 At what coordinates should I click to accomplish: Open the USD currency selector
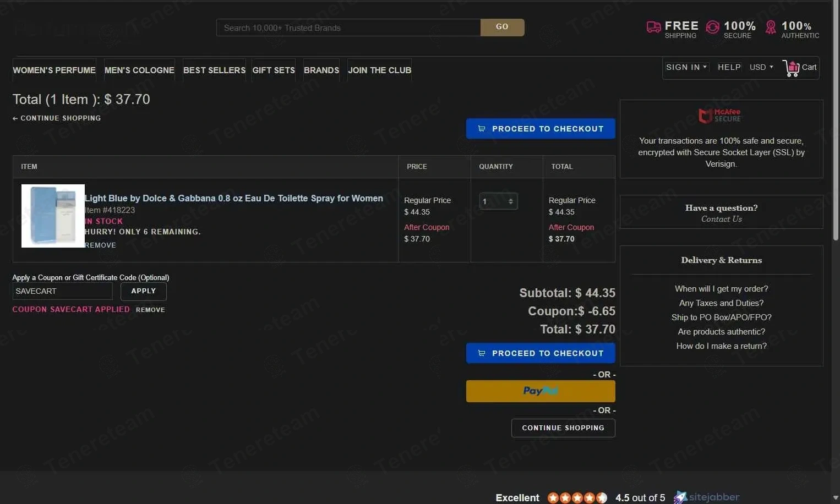[761, 67]
